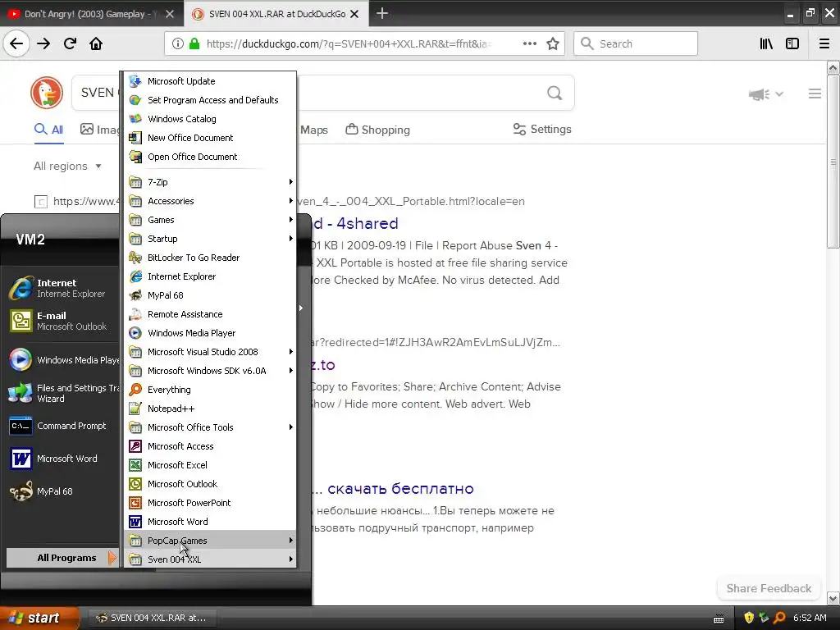Launch Microsoft PowerPoint
The image size is (840, 630).
click(x=210, y=503)
